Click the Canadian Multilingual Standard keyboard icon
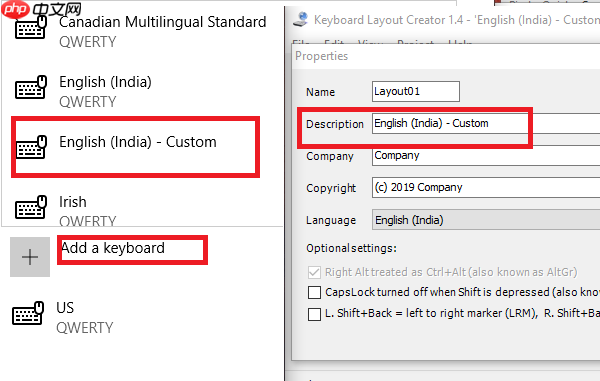 (31, 28)
